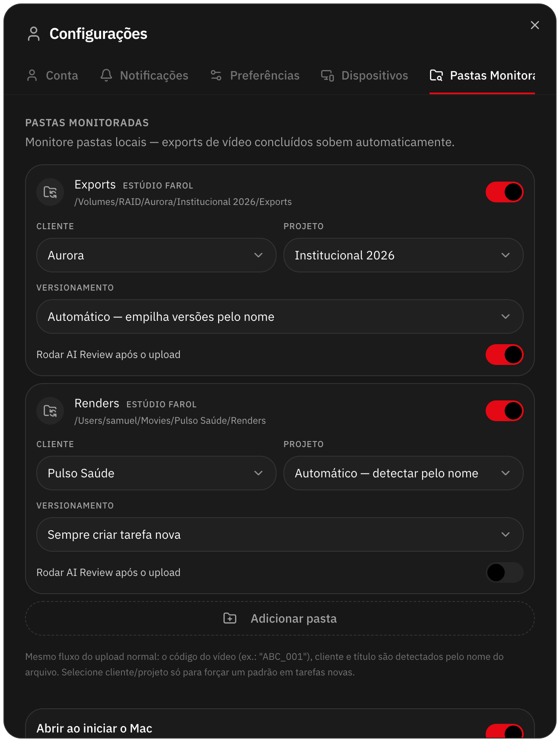The image size is (560, 742).
Task: Click the path /Volumes/RAID/Aurora/Institucional 2026/Exports
Action: tap(183, 202)
